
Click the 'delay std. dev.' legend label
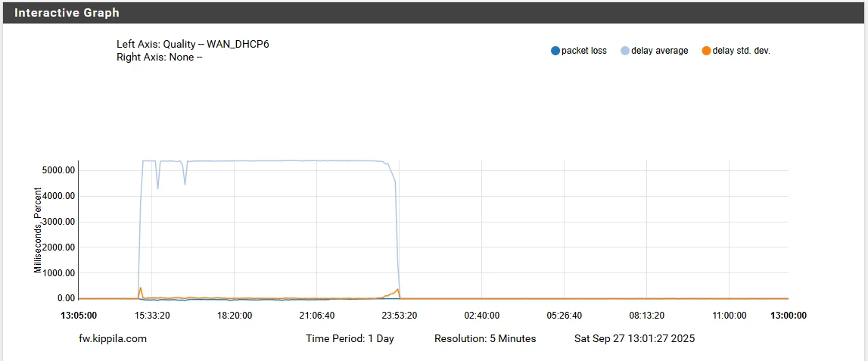coord(741,51)
